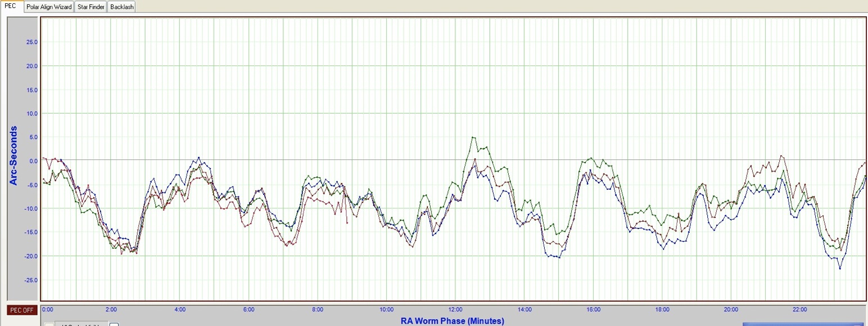Click the red curve's peak above zero near 21:30
The image size is (868, 326).
tap(781, 156)
